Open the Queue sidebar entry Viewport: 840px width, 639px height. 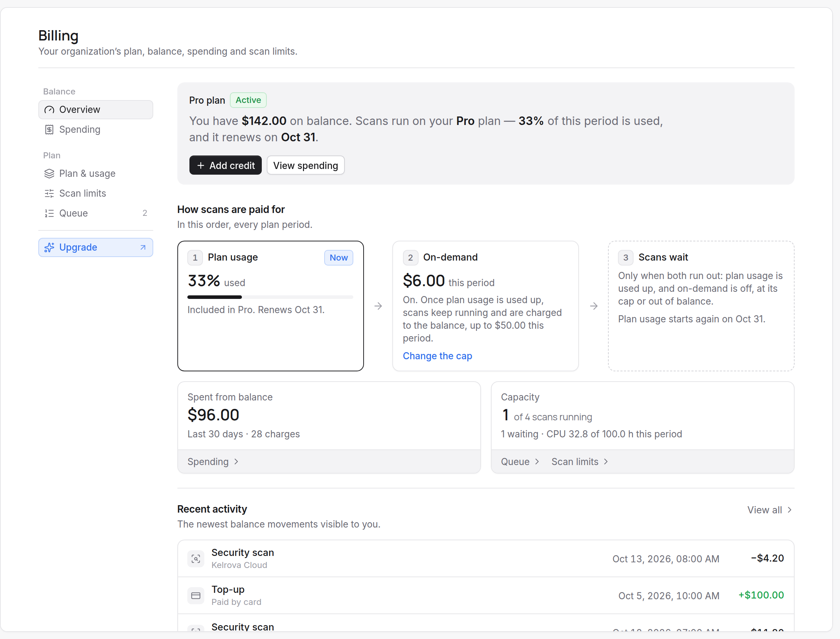click(x=95, y=213)
